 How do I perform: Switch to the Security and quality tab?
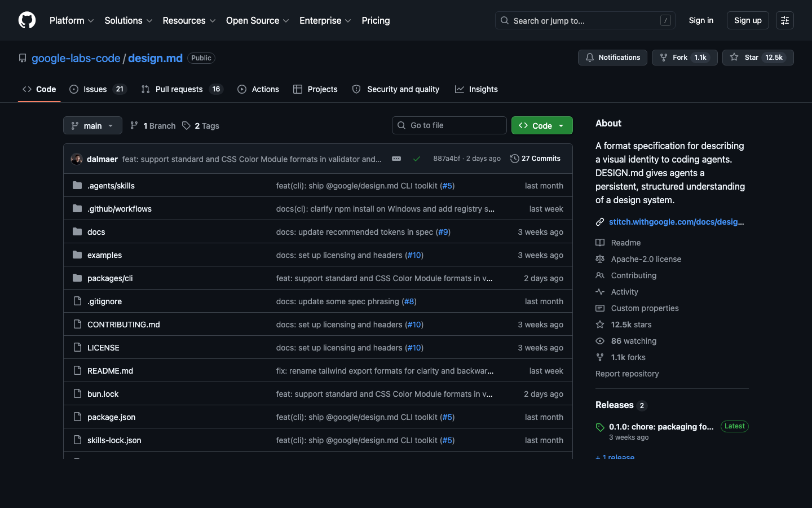point(396,89)
